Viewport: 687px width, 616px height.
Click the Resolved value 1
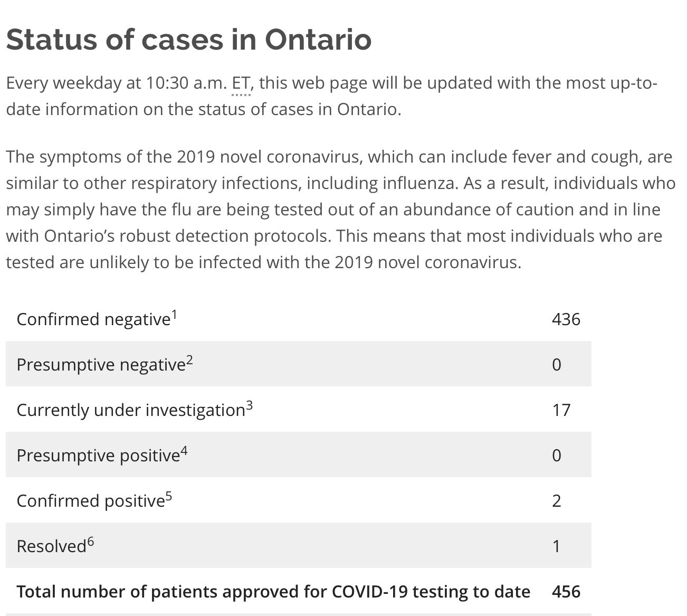(x=556, y=546)
